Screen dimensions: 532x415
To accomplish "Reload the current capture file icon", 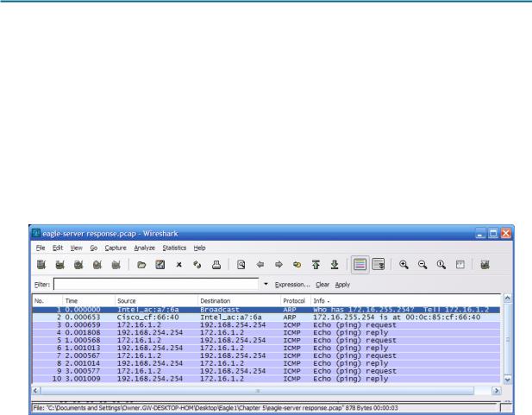I will point(197,265).
